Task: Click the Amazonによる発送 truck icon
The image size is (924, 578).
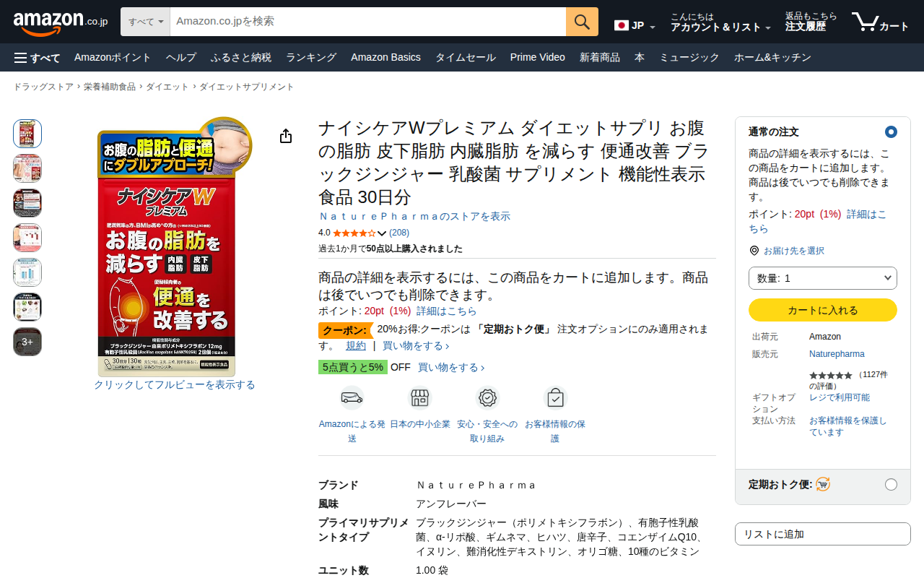Action: (352, 398)
